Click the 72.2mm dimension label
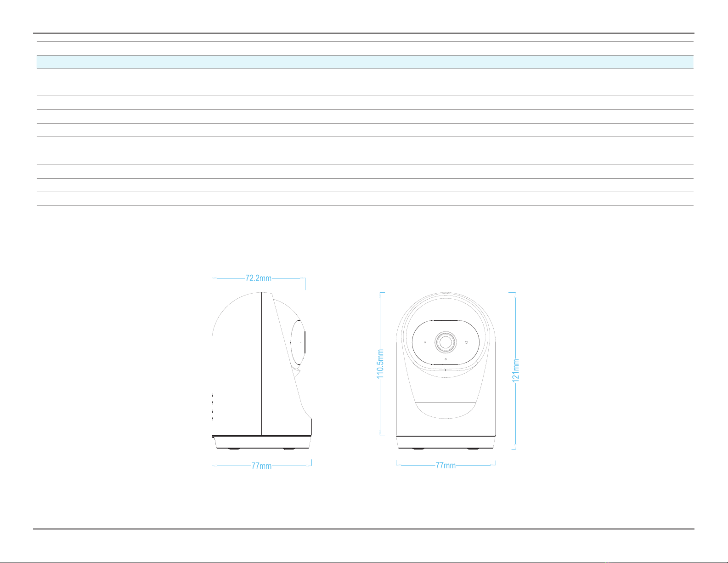This screenshot has height=563, width=728. [x=258, y=278]
